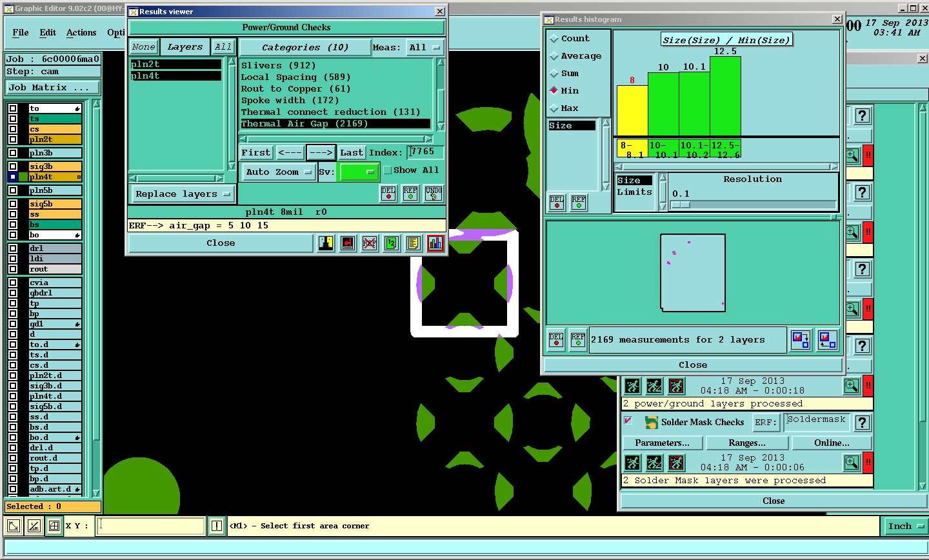Click the help icon beside Soldermask ERF field

863,423
